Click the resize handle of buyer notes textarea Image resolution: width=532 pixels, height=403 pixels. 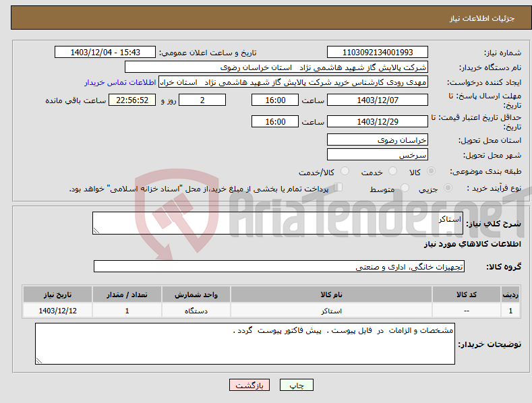[x=39, y=361]
